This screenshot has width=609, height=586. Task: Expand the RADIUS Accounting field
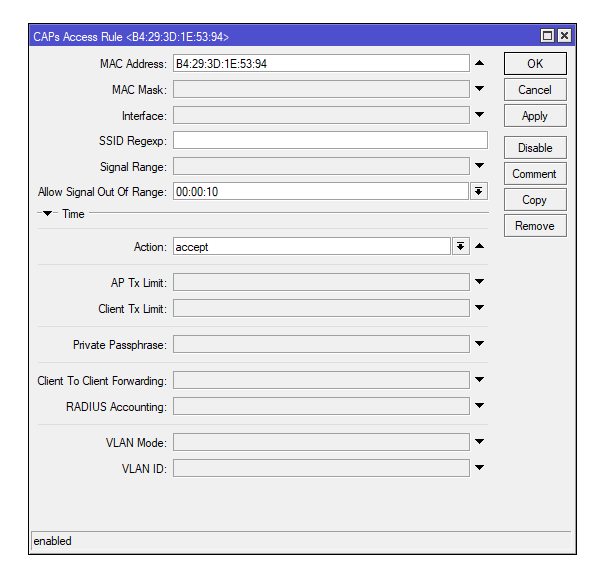tap(480, 405)
